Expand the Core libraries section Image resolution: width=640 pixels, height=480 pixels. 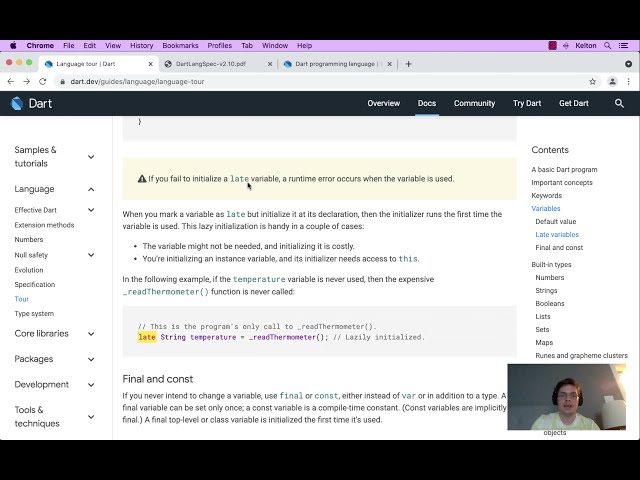(x=91, y=333)
